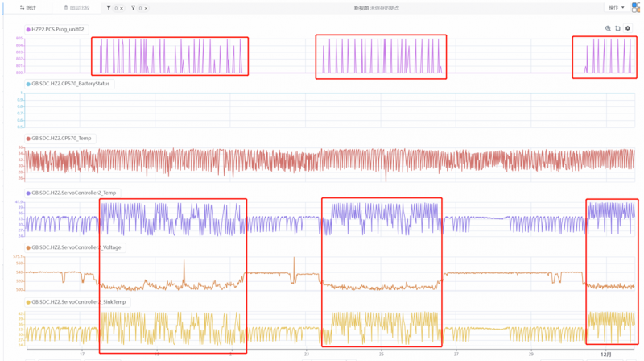Image resolution: width=644 pixels, height=361 pixels.
Task: Click the ServoController2_Voltage legend label
Action: (76, 247)
